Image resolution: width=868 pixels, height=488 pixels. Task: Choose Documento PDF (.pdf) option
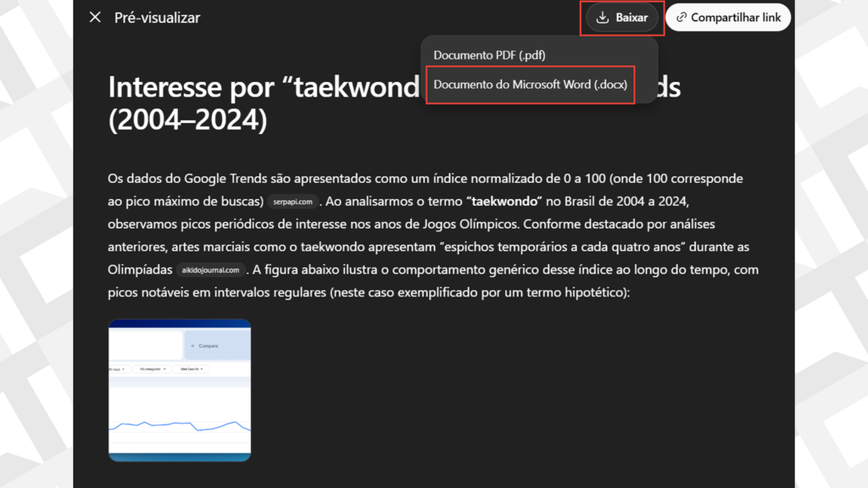click(489, 55)
